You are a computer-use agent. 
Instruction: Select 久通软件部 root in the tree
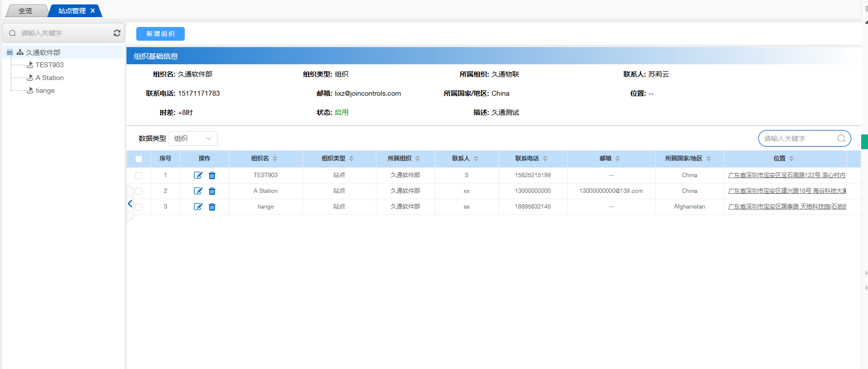click(x=43, y=52)
